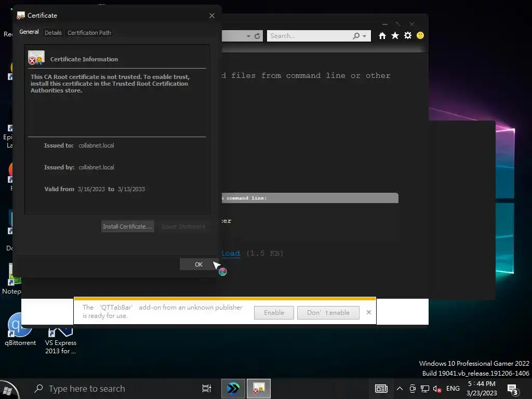Image resolution: width=532 pixels, height=399 pixels.
Task: Click the Install Certificate button
Action: pyautogui.click(x=128, y=227)
